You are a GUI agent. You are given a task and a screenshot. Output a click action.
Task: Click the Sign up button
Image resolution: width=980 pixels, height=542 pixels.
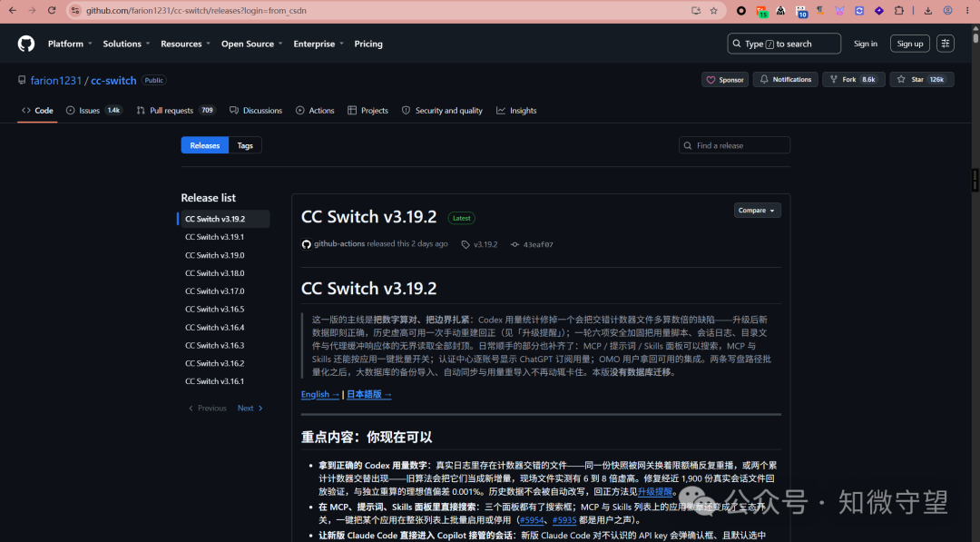point(909,44)
